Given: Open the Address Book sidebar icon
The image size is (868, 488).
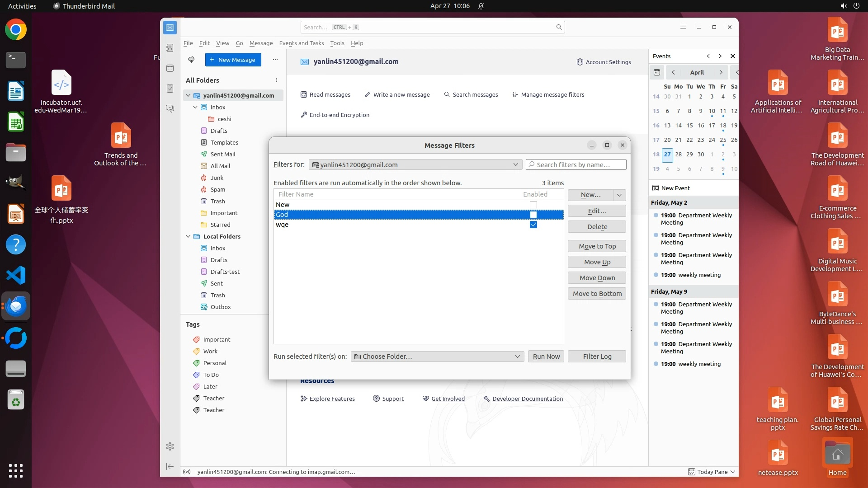Looking at the screenshot, I should (170, 48).
